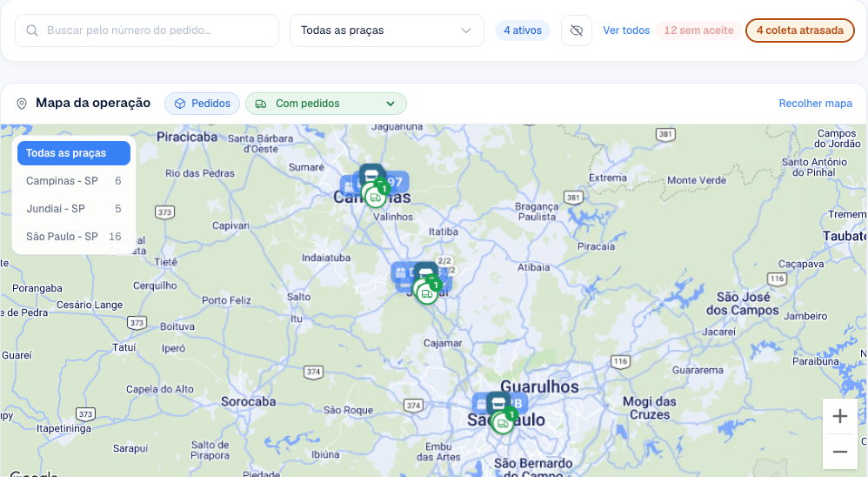
Task: Filter by 4 coleta atrasada
Action: tap(800, 30)
